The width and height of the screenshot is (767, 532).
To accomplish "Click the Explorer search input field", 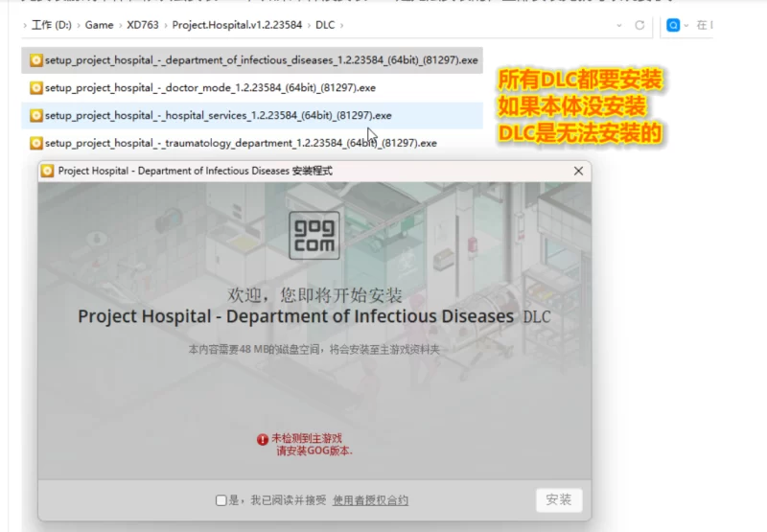I will click(x=705, y=25).
